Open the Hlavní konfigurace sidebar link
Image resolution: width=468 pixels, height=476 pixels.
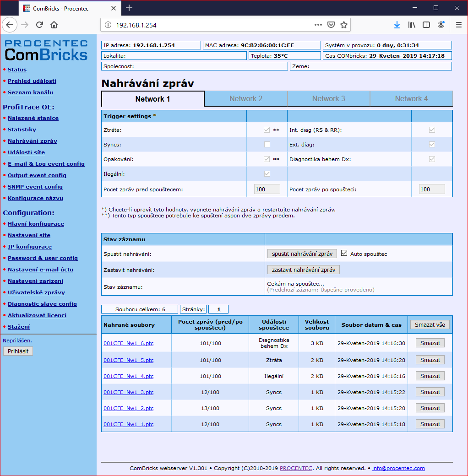36,224
